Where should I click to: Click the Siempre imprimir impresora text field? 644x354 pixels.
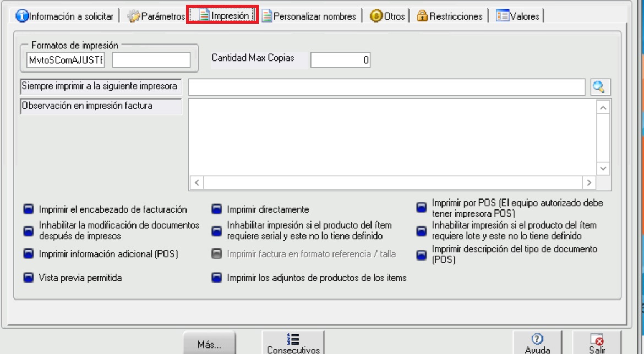click(386, 87)
